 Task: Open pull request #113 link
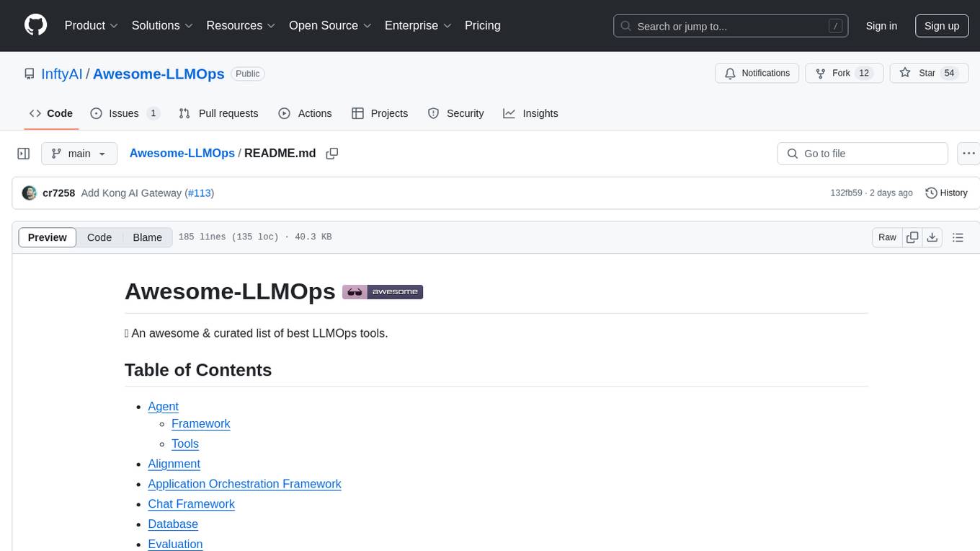click(200, 193)
